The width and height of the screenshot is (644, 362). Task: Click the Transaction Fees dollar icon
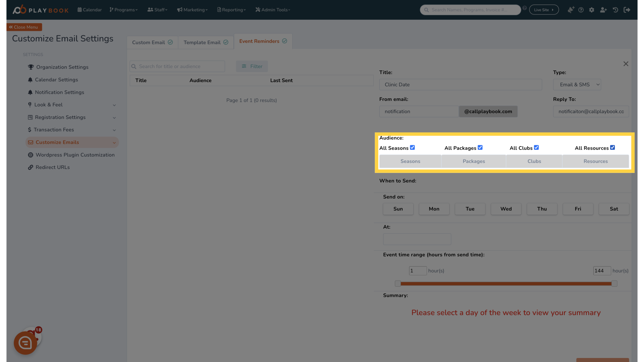point(30,129)
